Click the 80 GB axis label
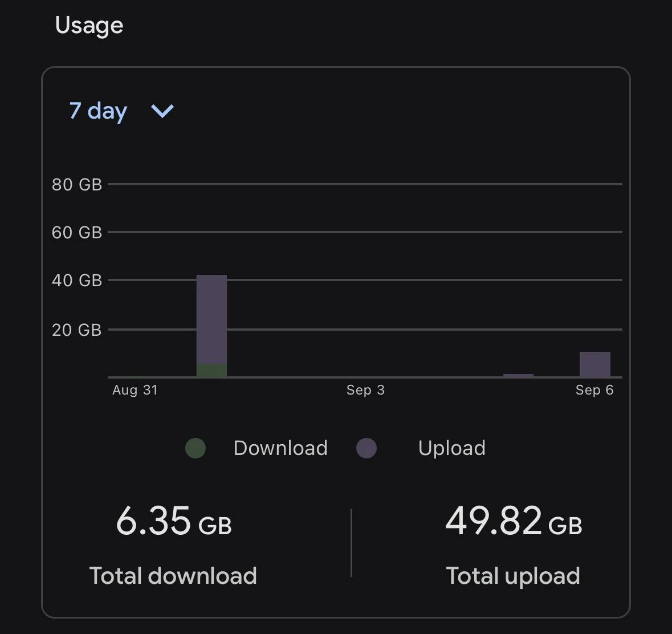This screenshot has width=672, height=634. [77, 184]
